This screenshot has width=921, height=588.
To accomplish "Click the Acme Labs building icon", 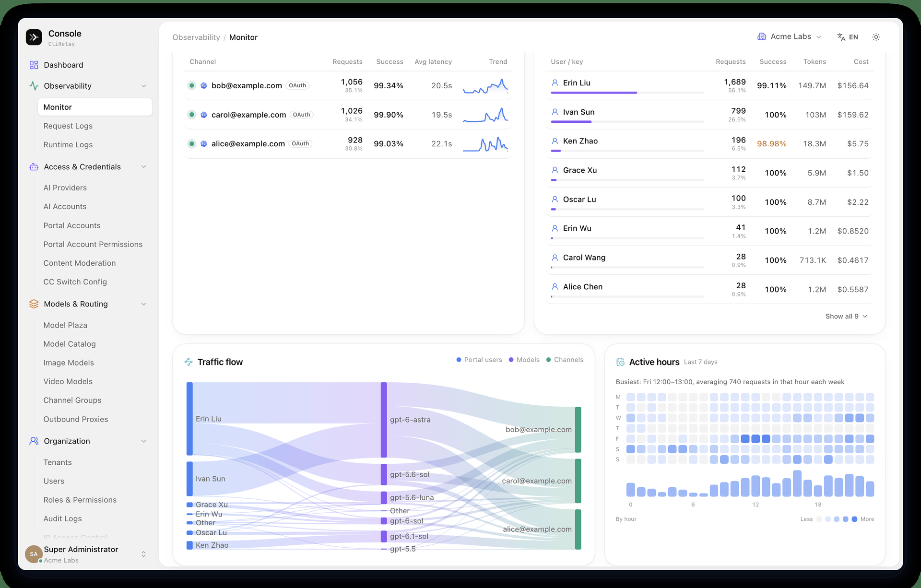I will pos(761,36).
